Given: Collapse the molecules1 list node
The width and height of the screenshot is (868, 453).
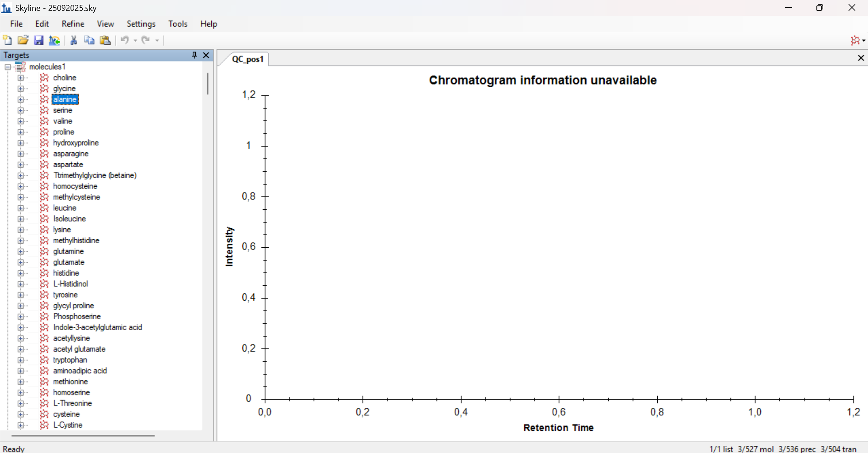Looking at the screenshot, I should pos(8,67).
